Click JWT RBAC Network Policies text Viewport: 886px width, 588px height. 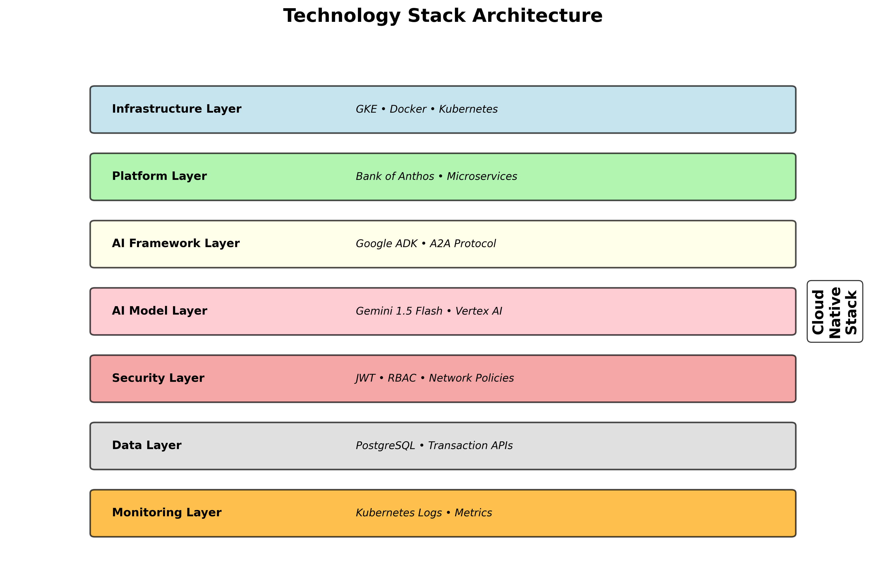[435, 378]
